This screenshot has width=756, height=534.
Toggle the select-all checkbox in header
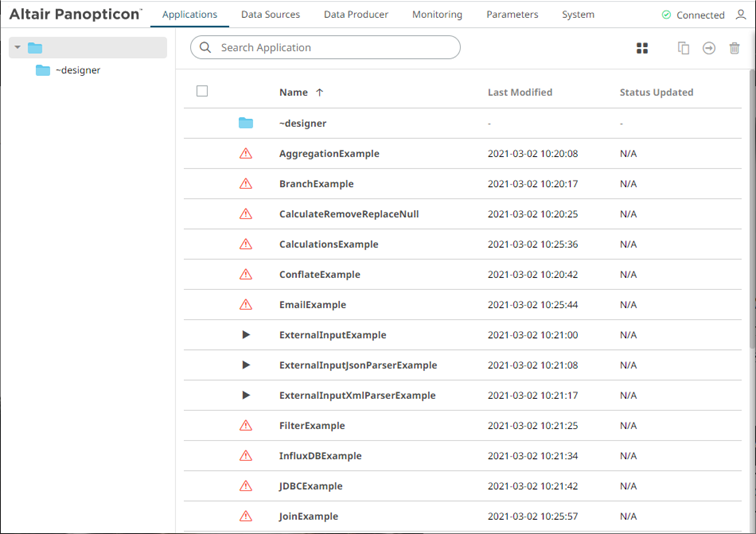(202, 92)
